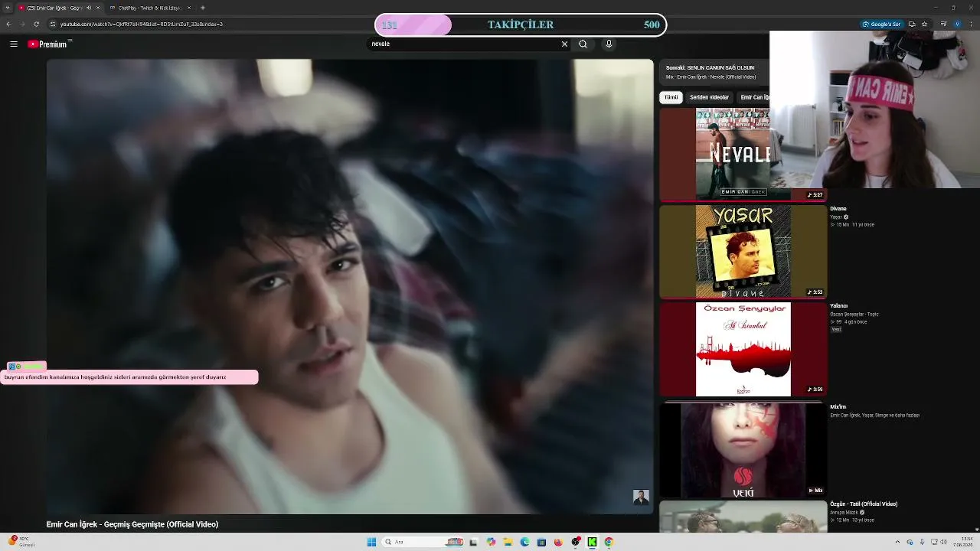Click the TAKİPÇİLER follower goal progress bar
The height and width of the screenshot is (551, 980).
pyautogui.click(x=521, y=25)
